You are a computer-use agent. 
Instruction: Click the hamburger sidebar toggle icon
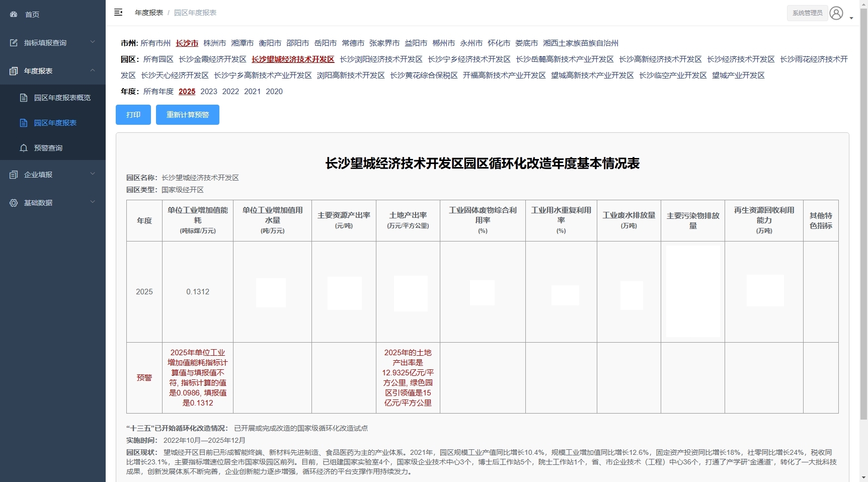coord(119,12)
